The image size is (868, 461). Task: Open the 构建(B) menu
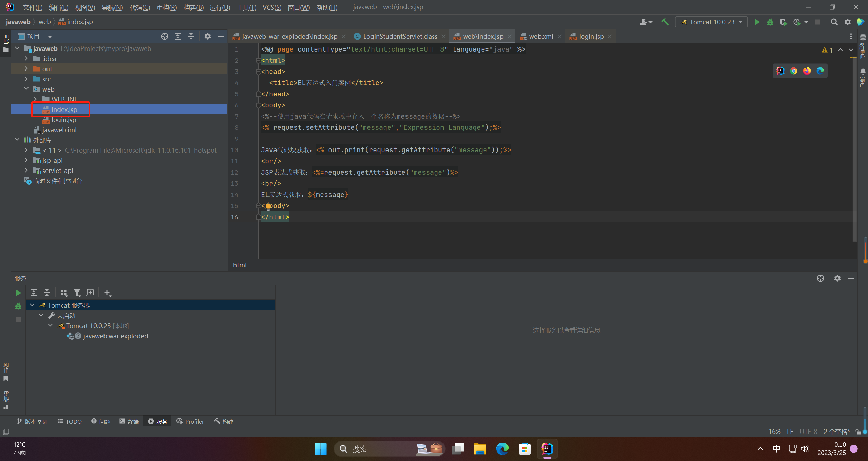[x=193, y=7]
